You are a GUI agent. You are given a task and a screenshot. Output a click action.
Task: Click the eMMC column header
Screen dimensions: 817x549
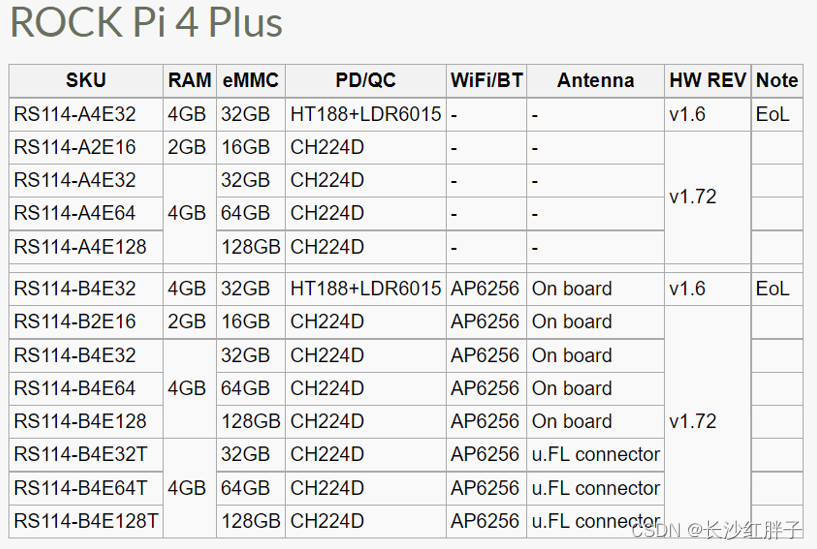[x=251, y=81]
